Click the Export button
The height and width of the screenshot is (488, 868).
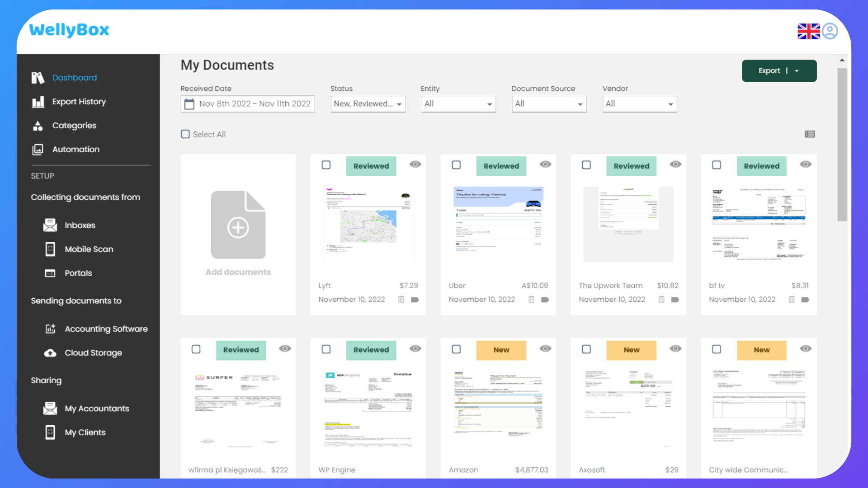pos(769,70)
